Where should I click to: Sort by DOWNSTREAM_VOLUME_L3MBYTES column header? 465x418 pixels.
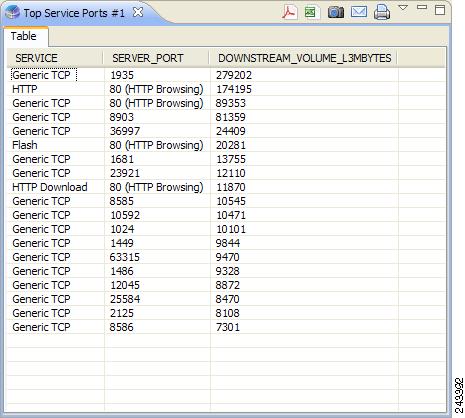point(304,58)
